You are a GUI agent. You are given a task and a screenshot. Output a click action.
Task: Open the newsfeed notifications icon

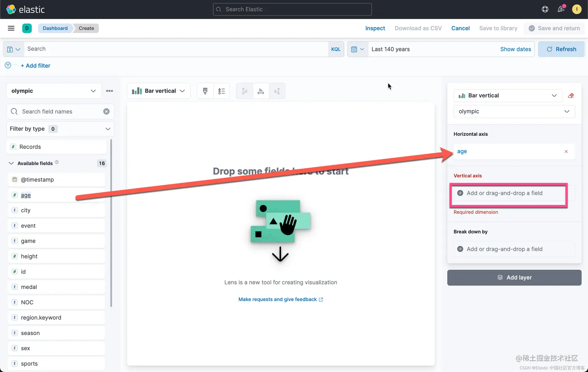coord(561,9)
